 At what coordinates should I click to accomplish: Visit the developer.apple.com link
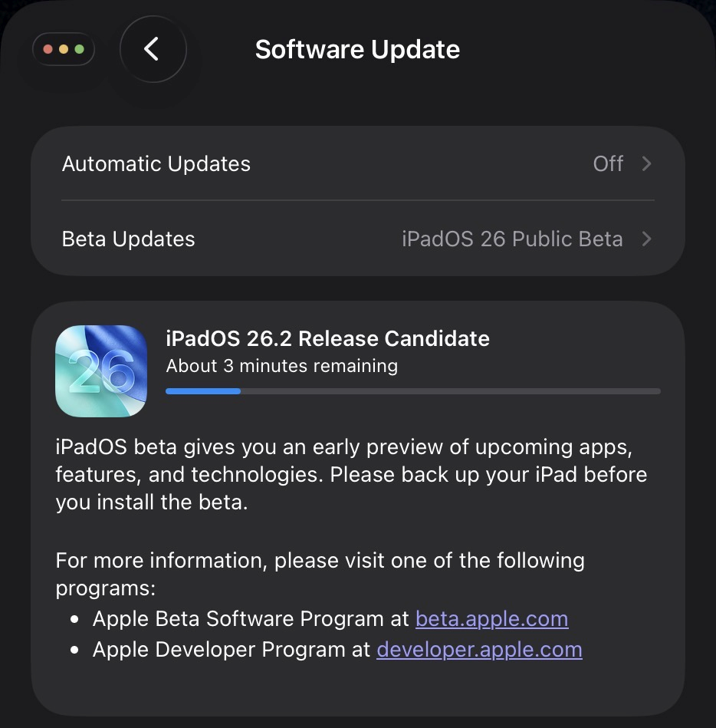(x=479, y=650)
